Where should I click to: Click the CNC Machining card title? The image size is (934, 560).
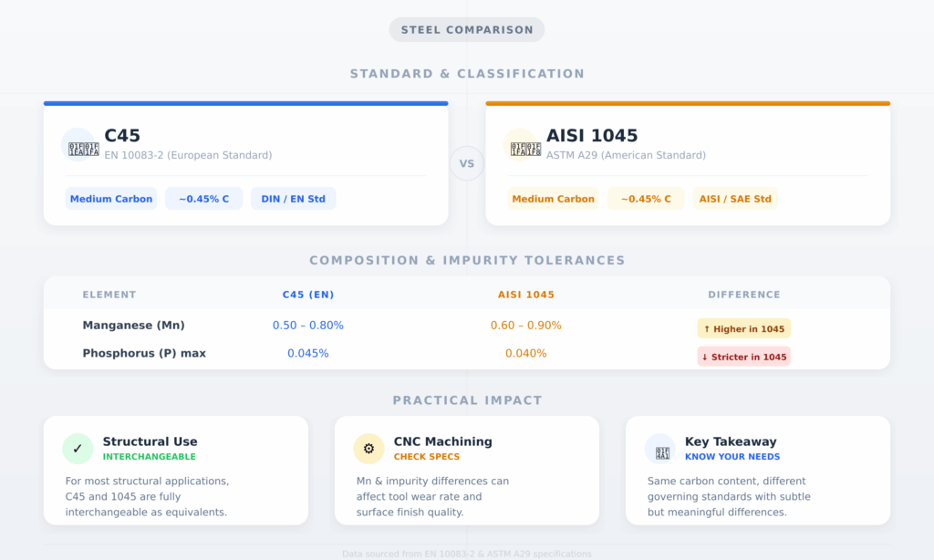[x=443, y=441]
